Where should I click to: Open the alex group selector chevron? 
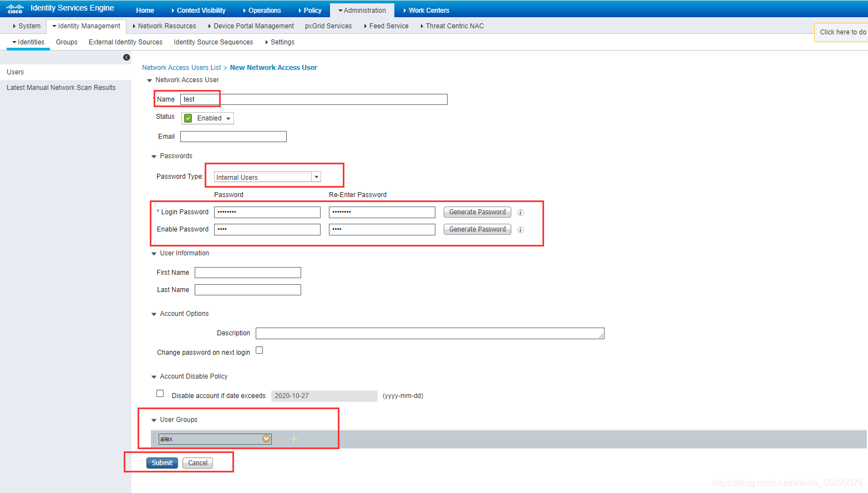coord(266,439)
